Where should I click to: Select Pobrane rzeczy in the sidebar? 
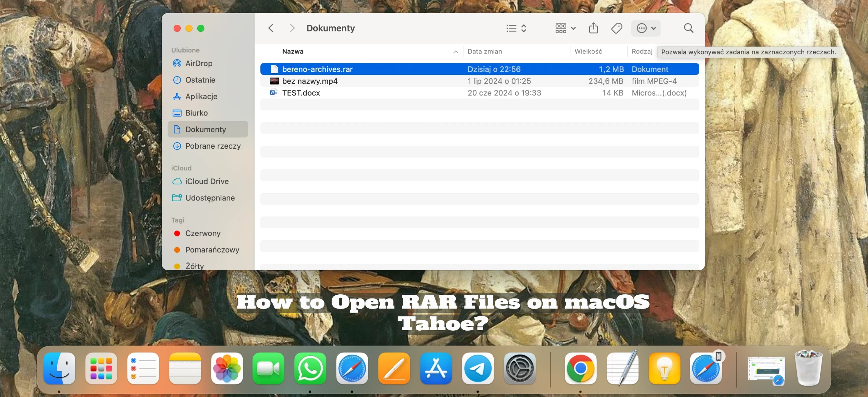(213, 146)
